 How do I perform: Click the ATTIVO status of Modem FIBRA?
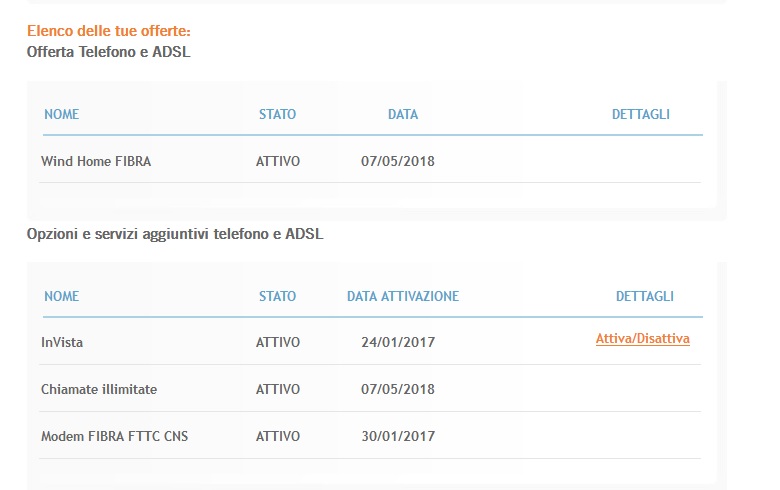(x=277, y=436)
